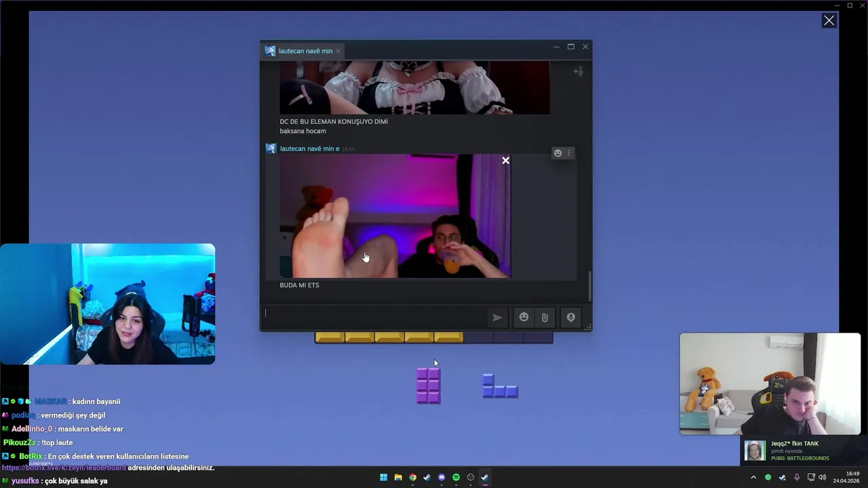This screenshot has width=868, height=488.
Task: Switch to the active Steam chat taskbar icon
Action: click(485, 477)
